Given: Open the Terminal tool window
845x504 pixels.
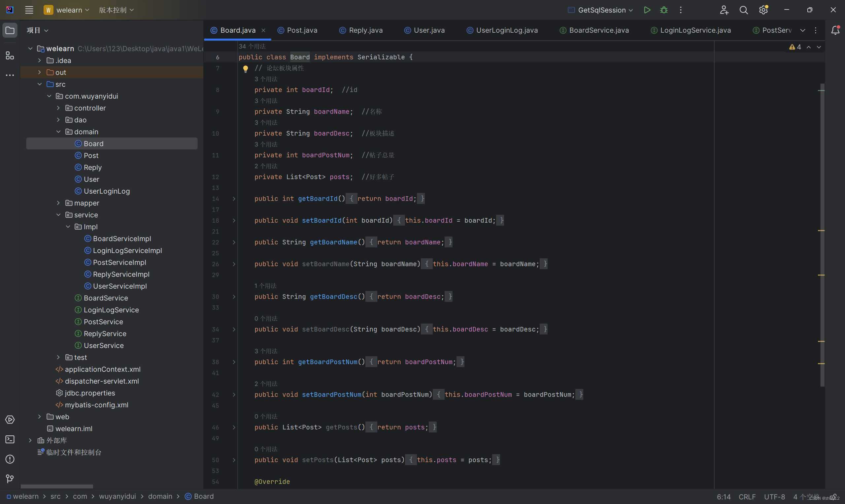Looking at the screenshot, I should [10, 439].
